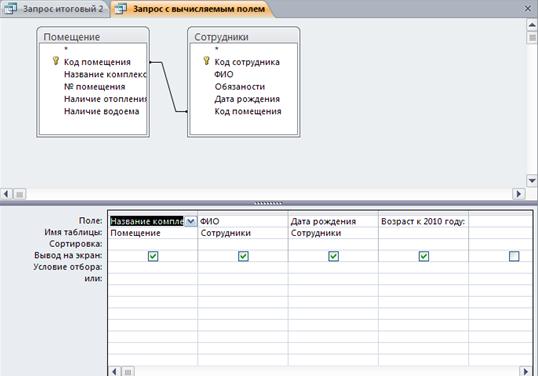Select the Наличие отопления field
The image size is (538, 376).
point(105,99)
